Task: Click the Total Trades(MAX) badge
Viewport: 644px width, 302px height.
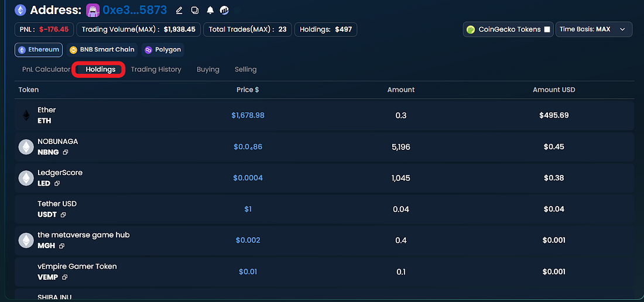Action: tap(247, 29)
